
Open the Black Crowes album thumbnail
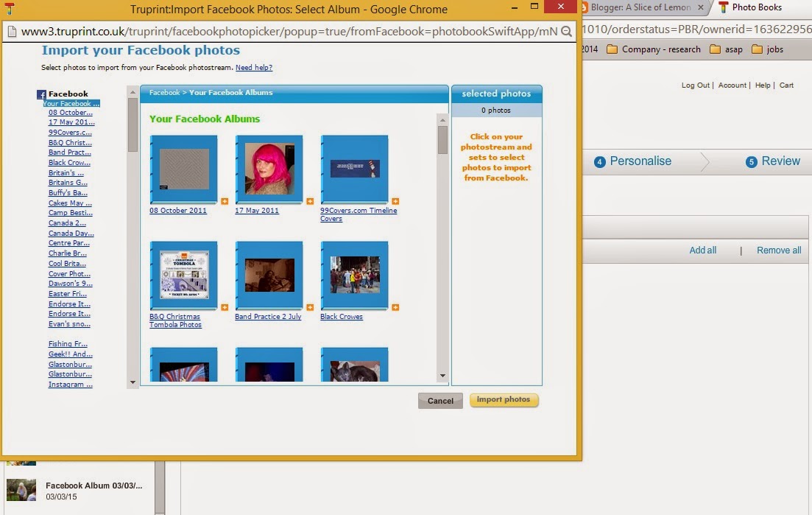point(355,275)
